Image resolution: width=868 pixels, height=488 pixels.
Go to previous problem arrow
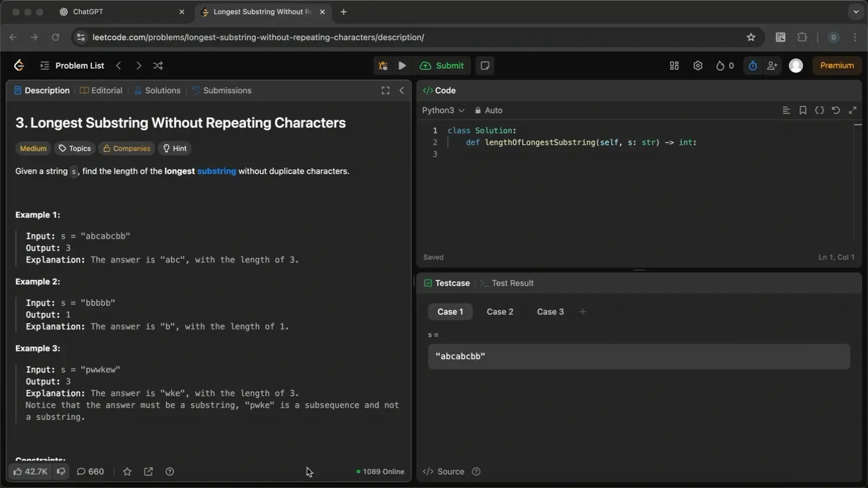pyautogui.click(x=119, y=66)
